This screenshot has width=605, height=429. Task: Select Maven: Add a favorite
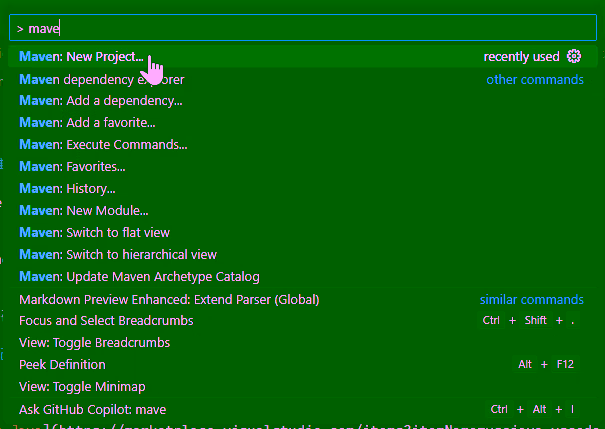[87, 123]
